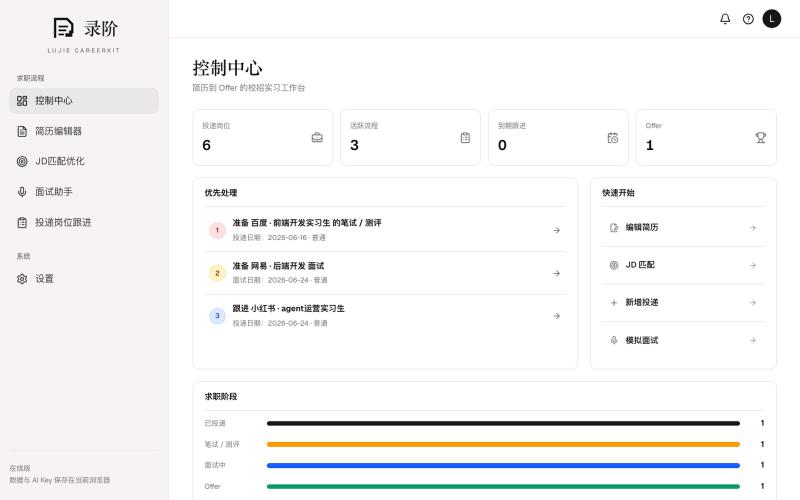This screenshot has height=500, width=800.
Task: Click the briefcase icon in 投递岗位 card
Action: point(317,137)
